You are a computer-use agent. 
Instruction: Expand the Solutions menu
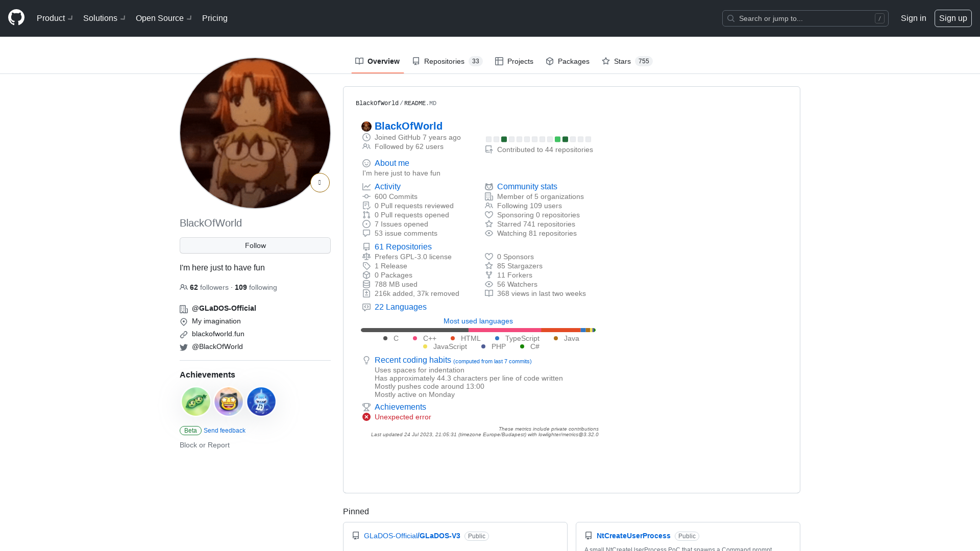point(104,18)
